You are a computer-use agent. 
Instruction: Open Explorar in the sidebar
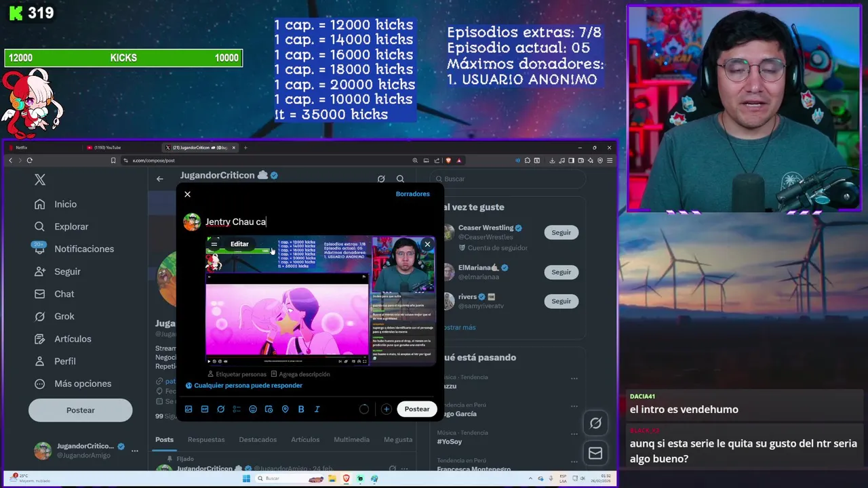tap(62, 226)
